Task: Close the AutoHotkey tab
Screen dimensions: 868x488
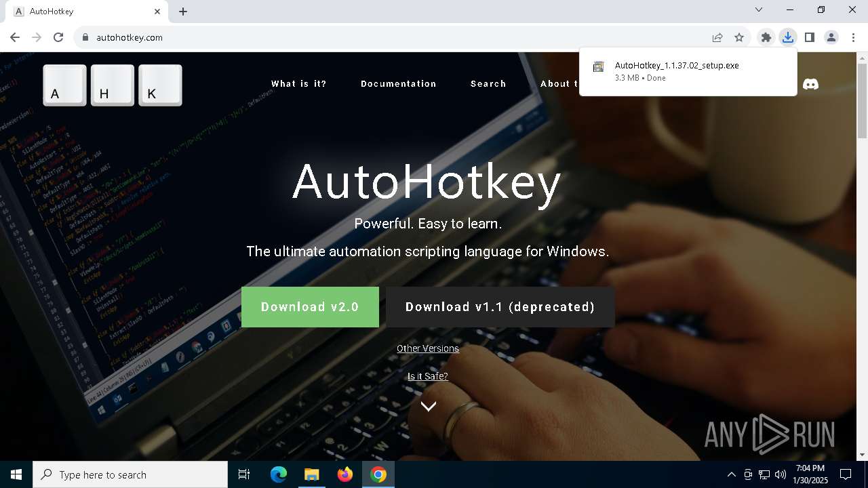Action: (x=157, y=12)
